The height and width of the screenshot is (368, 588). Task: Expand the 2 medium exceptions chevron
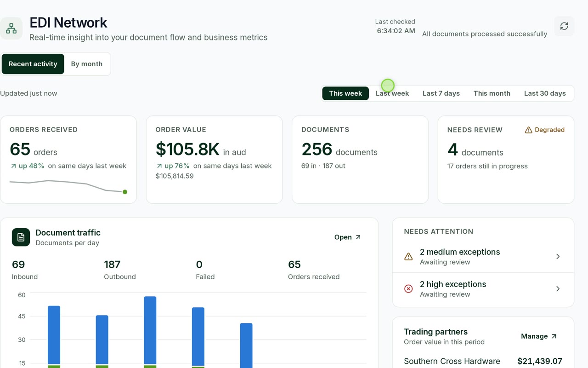(x=558, y=257)
